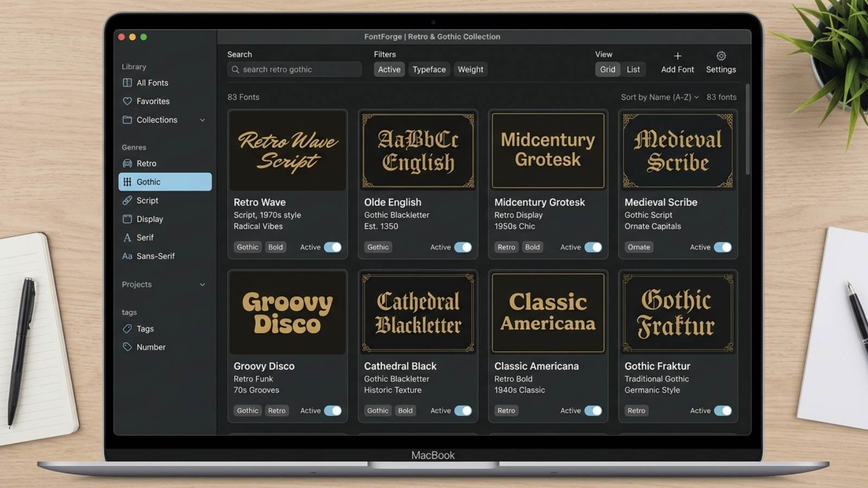
Task: Select the Display genre
Action: point(165,219)
